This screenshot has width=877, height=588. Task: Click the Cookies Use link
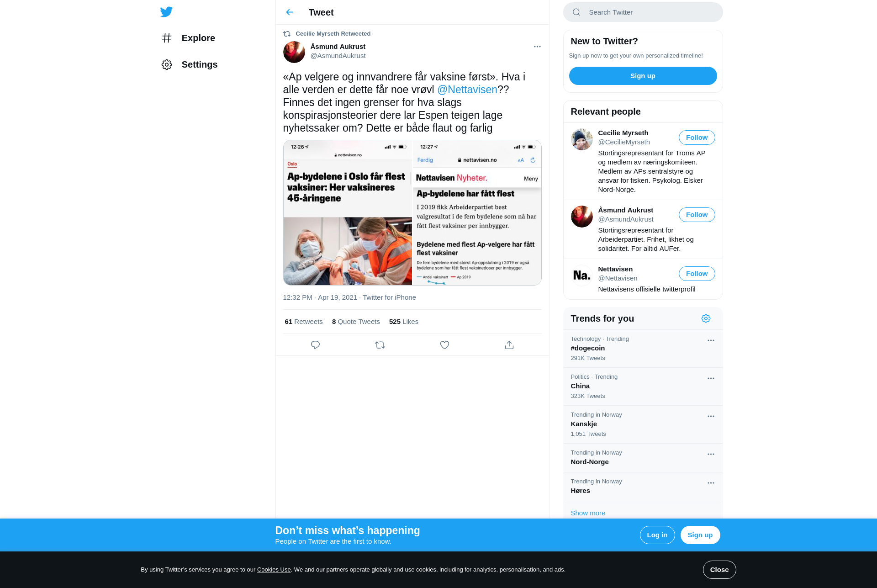click(x=274, y=570)
